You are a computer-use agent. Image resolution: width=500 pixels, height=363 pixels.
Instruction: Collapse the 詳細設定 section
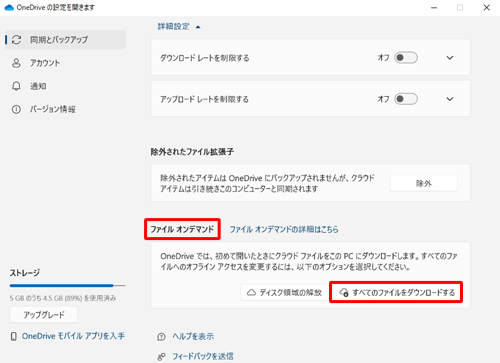coord(179,27)
